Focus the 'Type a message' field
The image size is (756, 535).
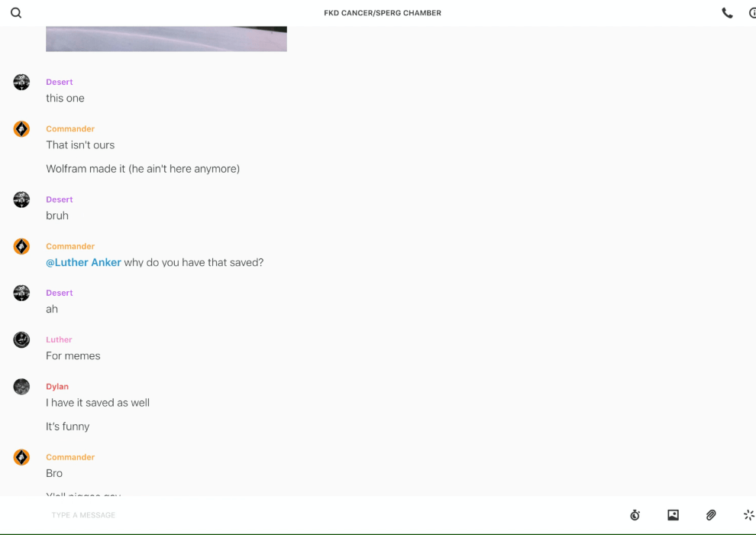(x=333, y=515)
